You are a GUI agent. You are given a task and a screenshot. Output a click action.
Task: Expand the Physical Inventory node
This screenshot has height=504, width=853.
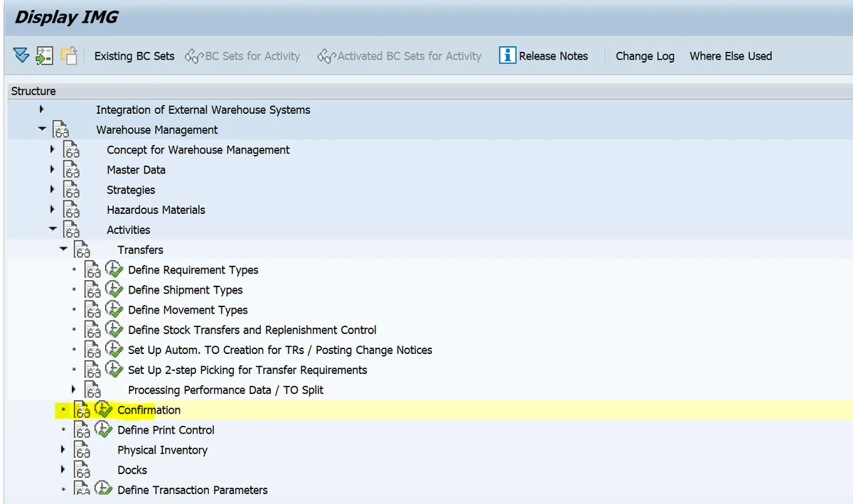[63, 450]
